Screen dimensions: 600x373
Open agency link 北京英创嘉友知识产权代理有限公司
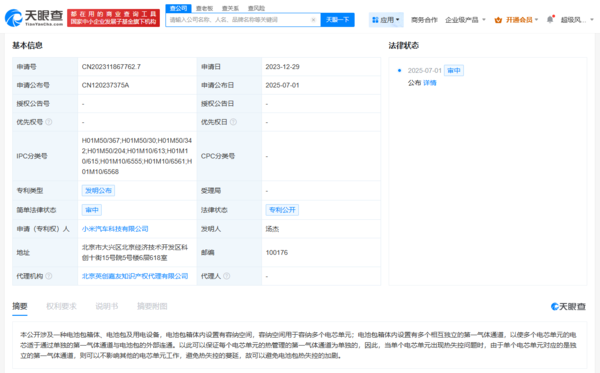tap(135, 276)
